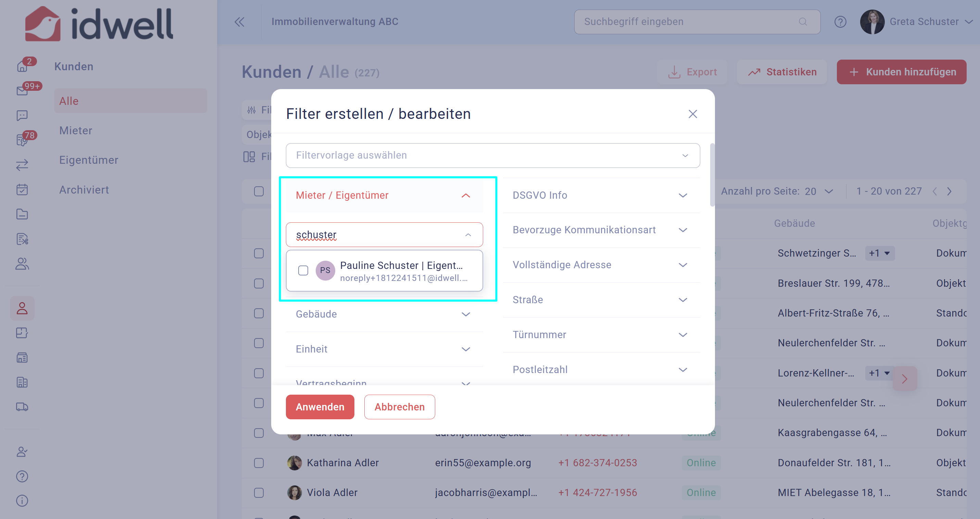Screen dimensions: 980x519
Task: Click the info icon in sidebar
Action: [x=22, y=501]
